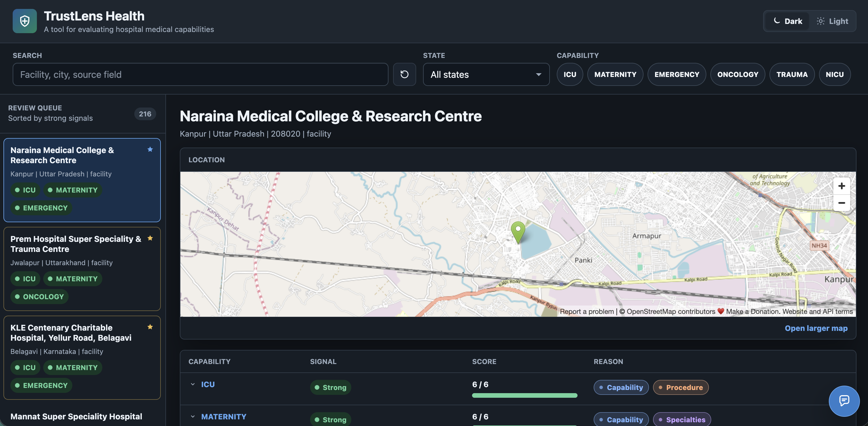This screenshot has width=868, height=426.
Task: Click MATERNITY tag on Prem Hospital card
Action: [x=72, y=279]
